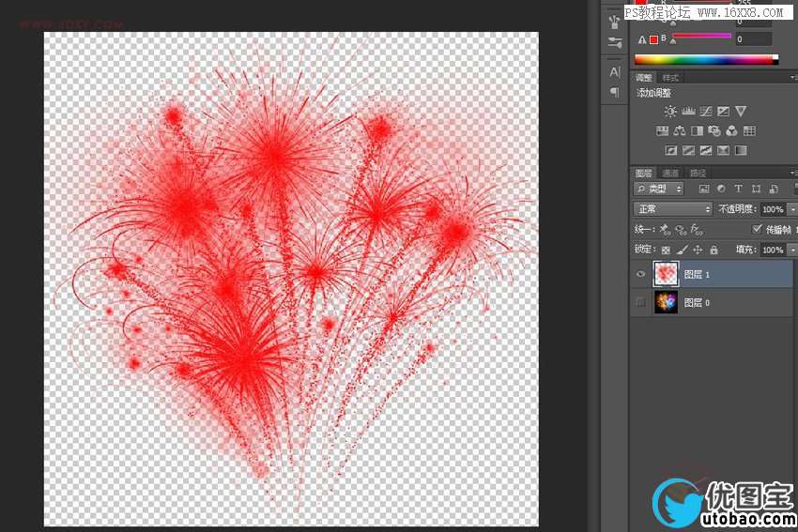
Task: Open the Adjustments panel flyout menu
Action: [793, 77]
